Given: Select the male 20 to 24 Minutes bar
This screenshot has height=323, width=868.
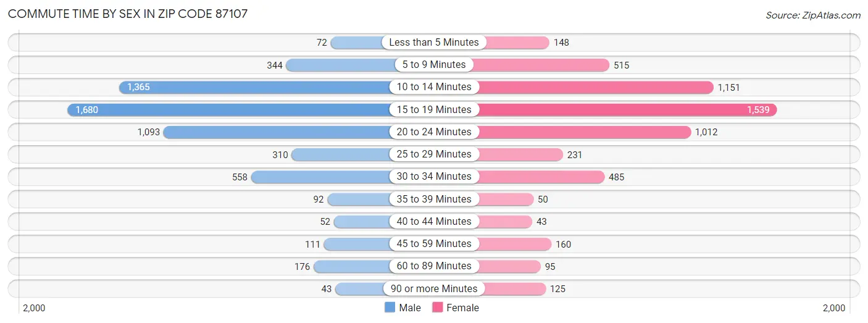Looking at the screenshot, I should click(x=278, y=132).
